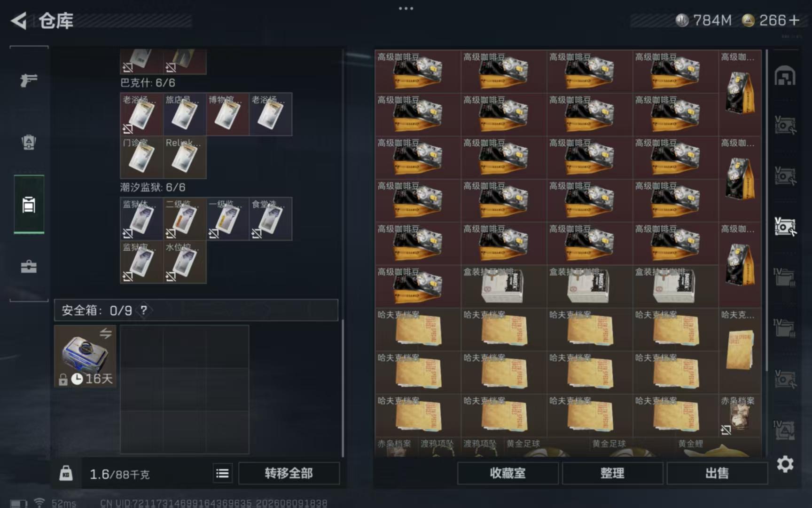Image resolution: width=812 pixels, height=508 pixels.
Task: Tap the weight lock icon near 1.6/88千克
Action: (x=66, y=473)
